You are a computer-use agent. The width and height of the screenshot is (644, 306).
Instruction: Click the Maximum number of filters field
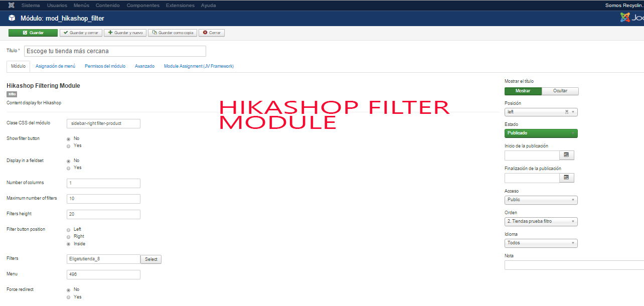[103, 199]
